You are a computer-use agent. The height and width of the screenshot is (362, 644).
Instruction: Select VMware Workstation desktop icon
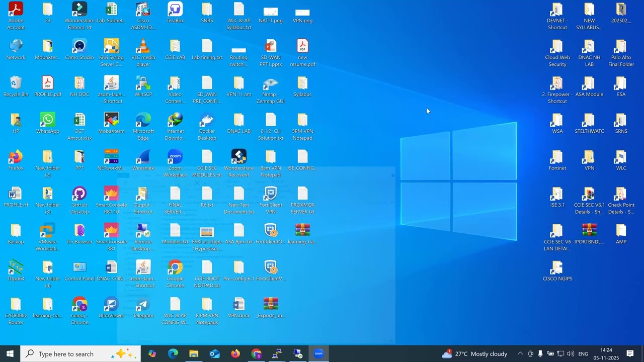coord(48,237)
